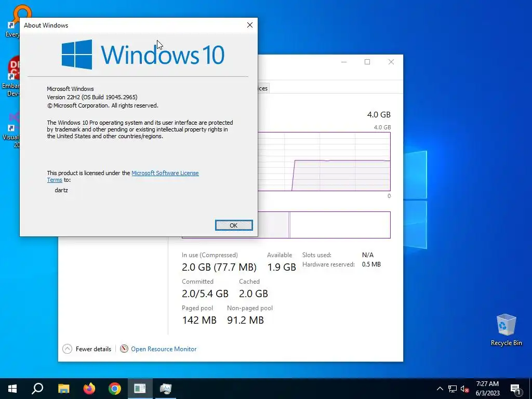The height and width of the screenshot is (399, 532).
Task: Select the Embarcadero Dev-C++ desktop shortcut
Action: (x=11, y=77)
